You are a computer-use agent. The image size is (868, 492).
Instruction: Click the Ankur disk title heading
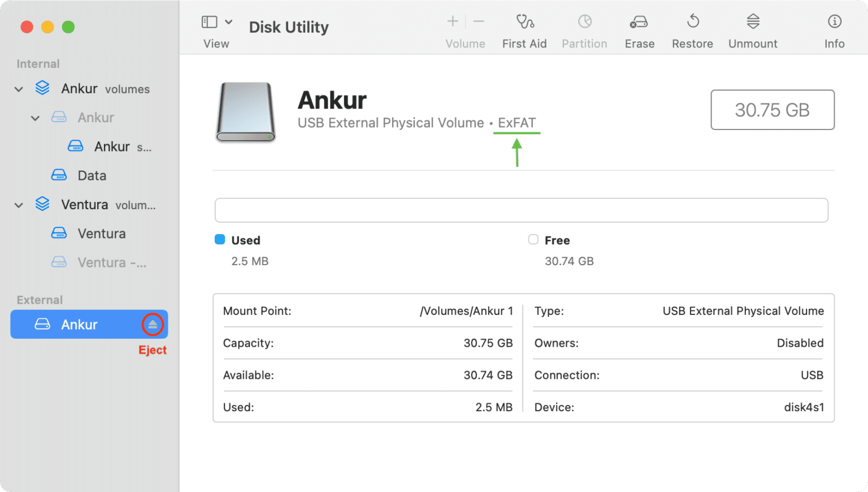(332, 100)
